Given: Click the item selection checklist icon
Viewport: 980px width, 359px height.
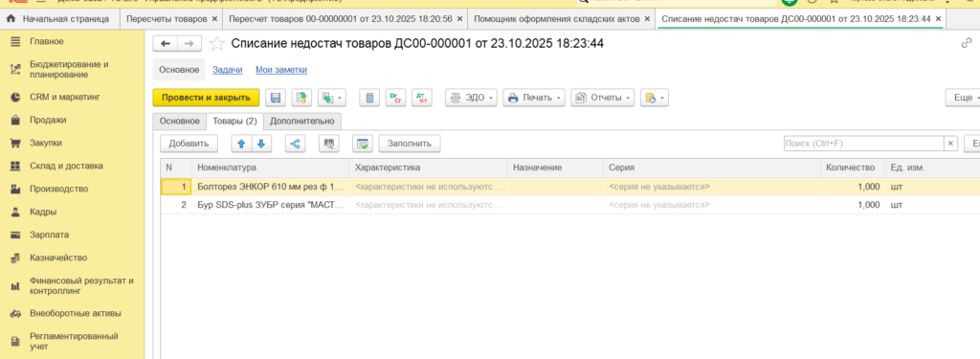Looking at the screenshot, I should [363, 144].
